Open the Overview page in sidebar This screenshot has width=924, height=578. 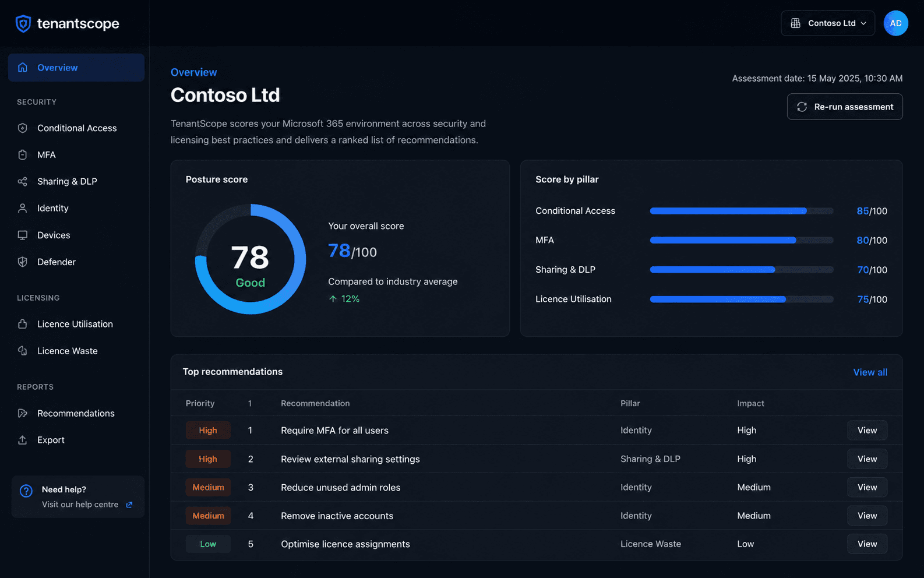(76, 68)
